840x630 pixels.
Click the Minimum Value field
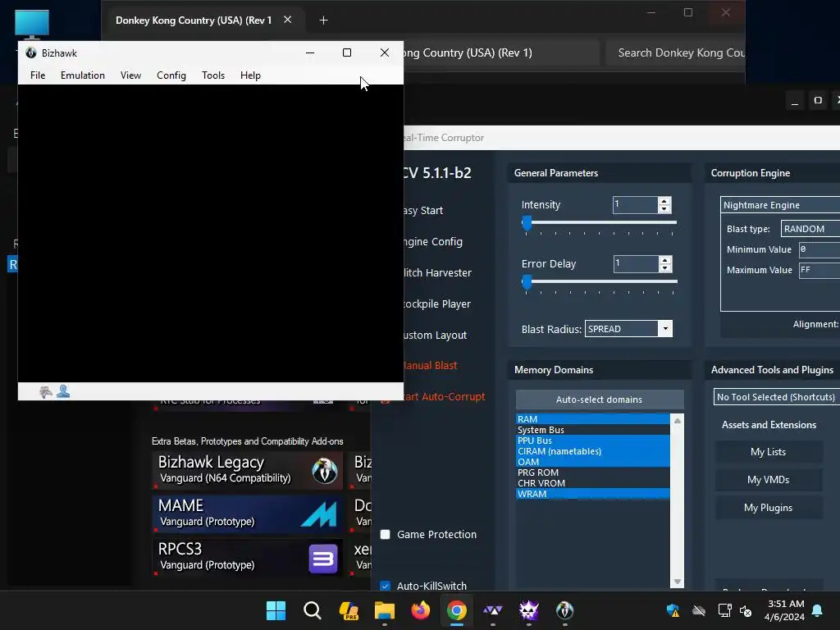point(819,249)
